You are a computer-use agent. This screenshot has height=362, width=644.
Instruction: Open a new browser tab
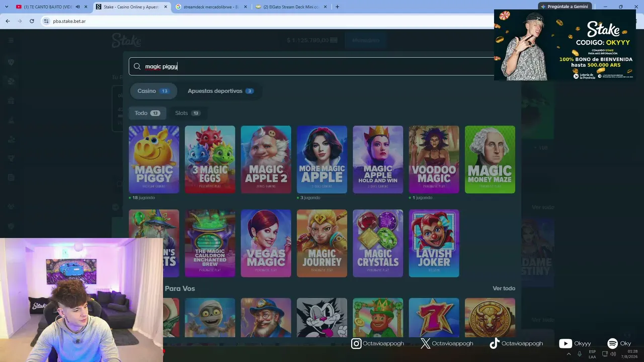(x=337, y=7)
